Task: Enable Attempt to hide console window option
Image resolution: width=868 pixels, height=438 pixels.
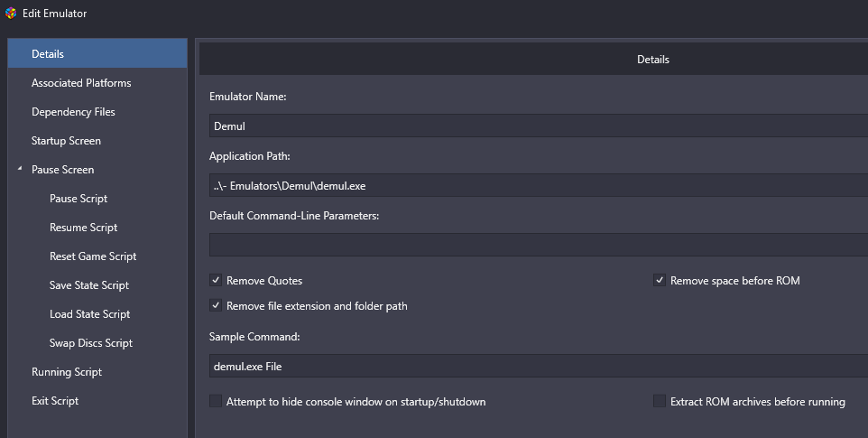Action: 216,401
